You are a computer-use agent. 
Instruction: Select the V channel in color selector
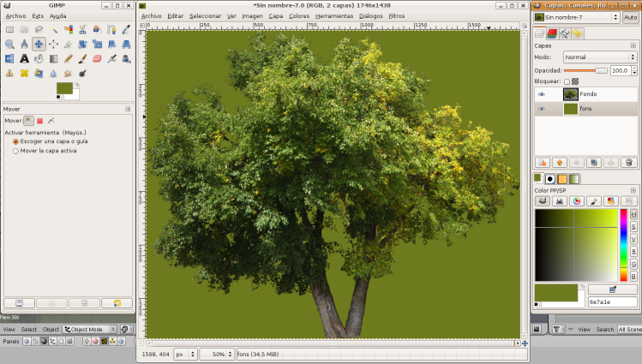[x=633, y=239]
